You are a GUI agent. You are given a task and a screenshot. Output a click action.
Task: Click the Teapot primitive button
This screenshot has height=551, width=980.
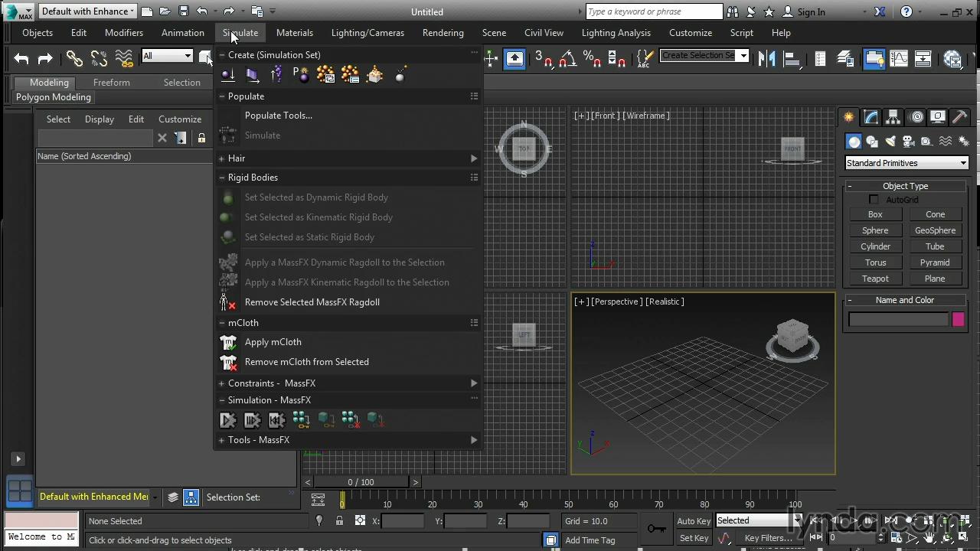pos(875,279)
